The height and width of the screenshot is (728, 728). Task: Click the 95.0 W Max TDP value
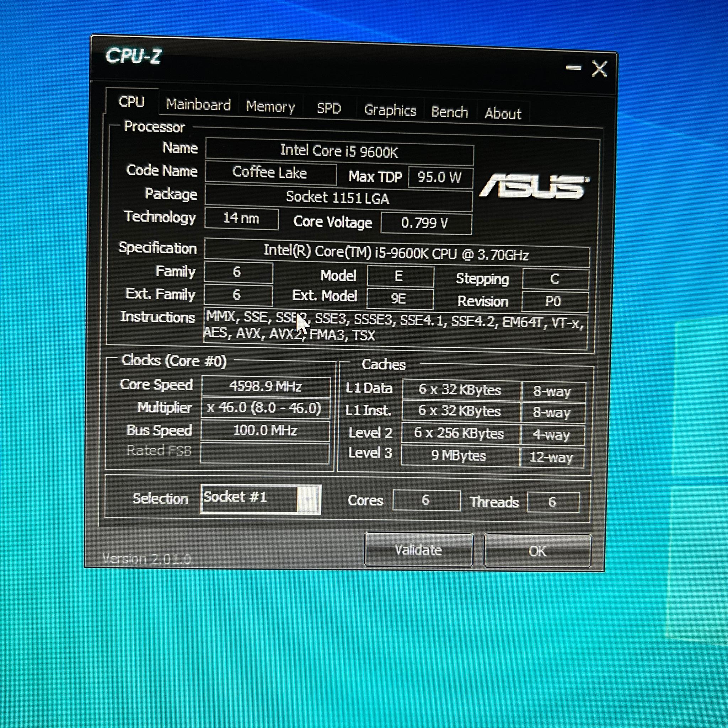(440, 177)
